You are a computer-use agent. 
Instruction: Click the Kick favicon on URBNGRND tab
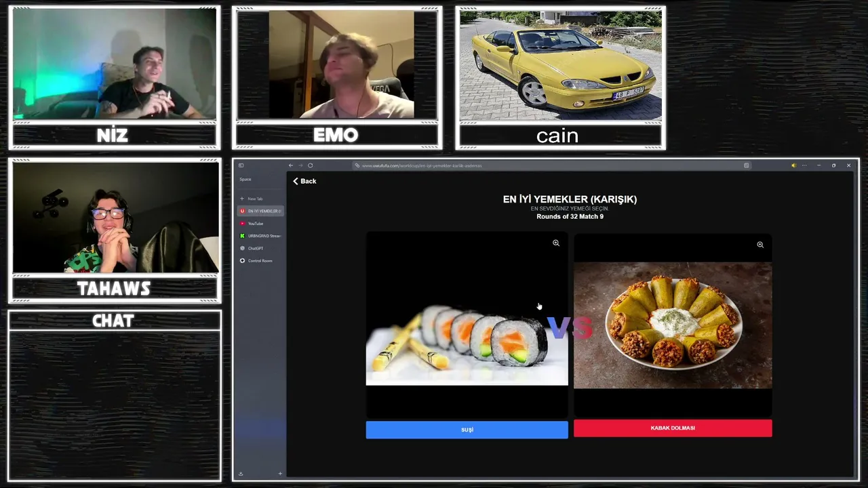(x=242, y=236)
